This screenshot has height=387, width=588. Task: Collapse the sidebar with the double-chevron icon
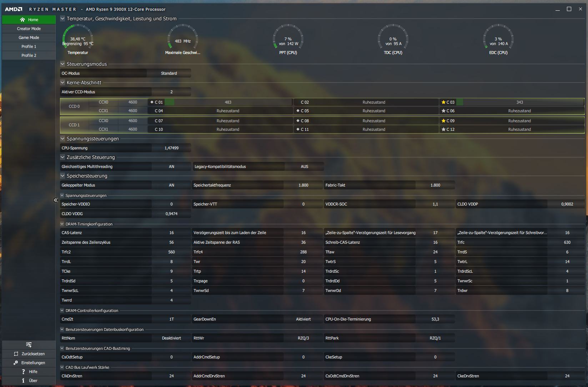pos(56,200)
